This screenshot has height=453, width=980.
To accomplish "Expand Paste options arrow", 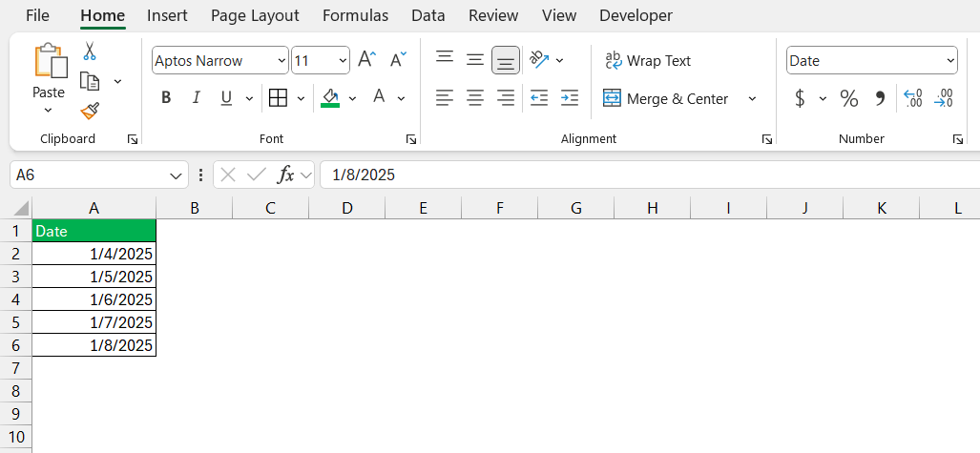I will point(48,110).
